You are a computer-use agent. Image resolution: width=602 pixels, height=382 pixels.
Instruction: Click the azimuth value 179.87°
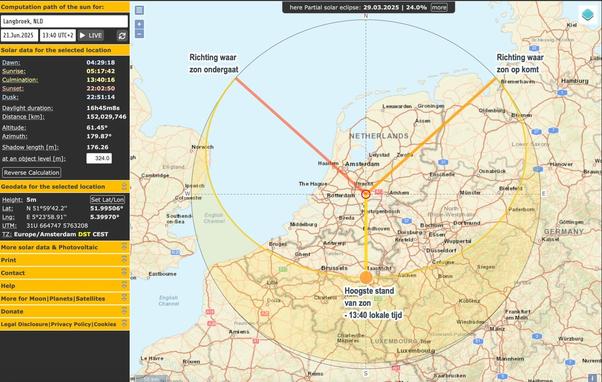99,136
